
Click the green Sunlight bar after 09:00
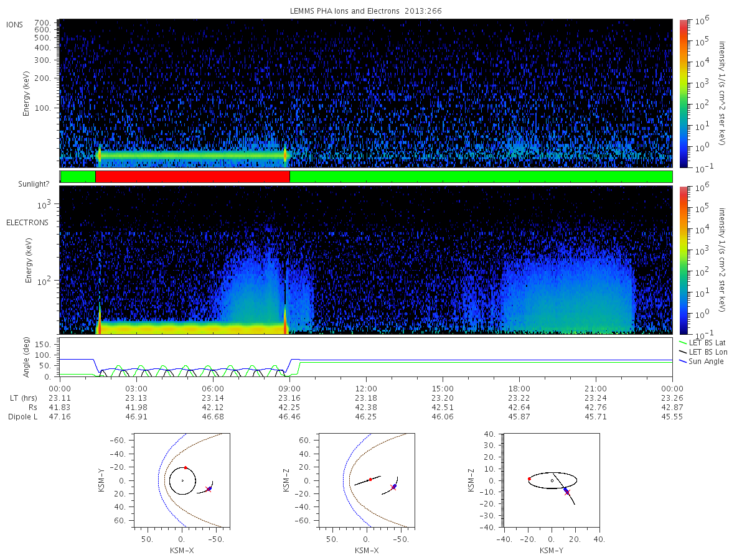pyautogui.click(x=481, y=177)
